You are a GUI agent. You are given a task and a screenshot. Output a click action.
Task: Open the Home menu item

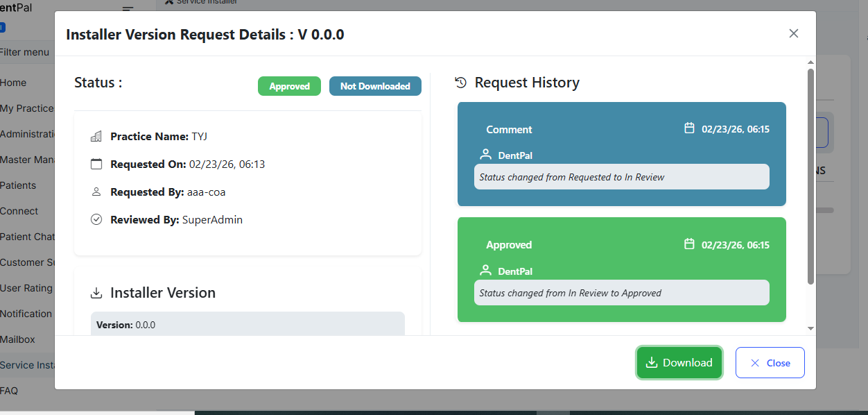click(14, 83)
